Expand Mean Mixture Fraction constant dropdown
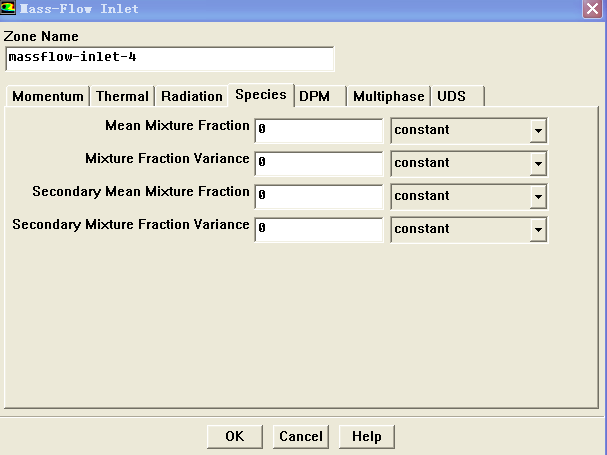 tap(538, 131)
